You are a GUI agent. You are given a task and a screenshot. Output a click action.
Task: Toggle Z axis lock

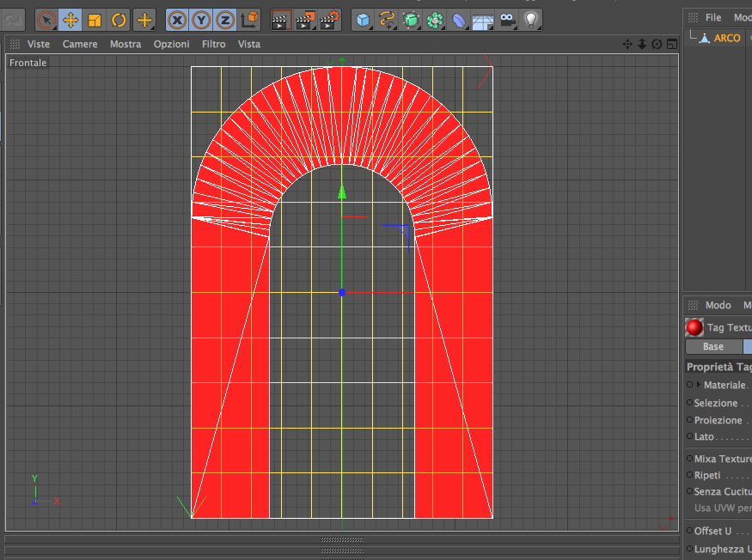(224, 19)
